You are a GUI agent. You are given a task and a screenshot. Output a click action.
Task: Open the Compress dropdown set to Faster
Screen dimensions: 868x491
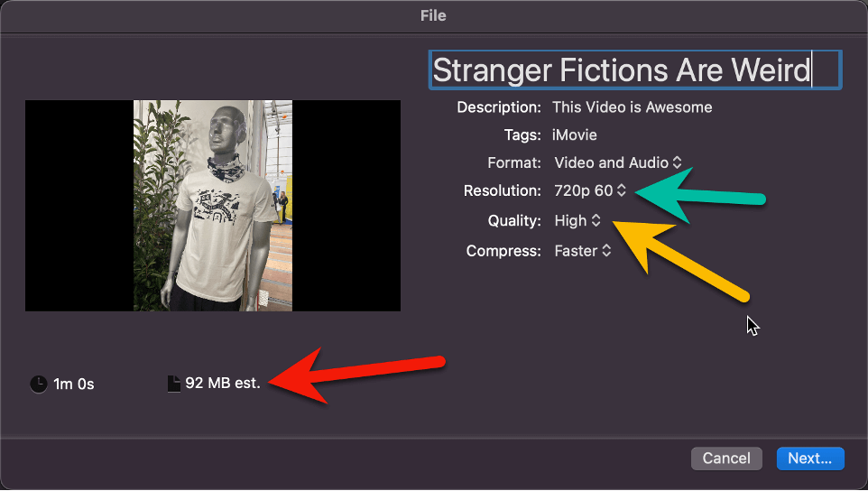click(583, 251)
